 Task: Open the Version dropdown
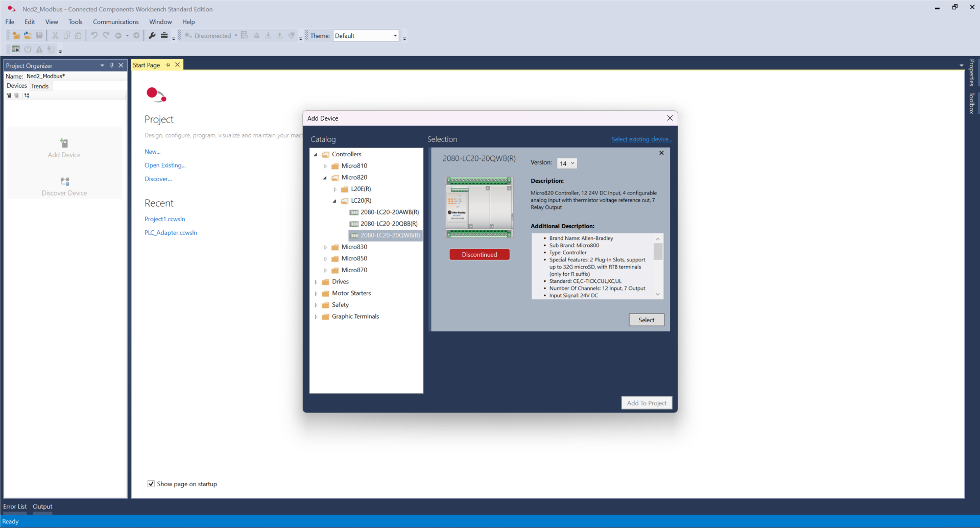tap(567, 163)
